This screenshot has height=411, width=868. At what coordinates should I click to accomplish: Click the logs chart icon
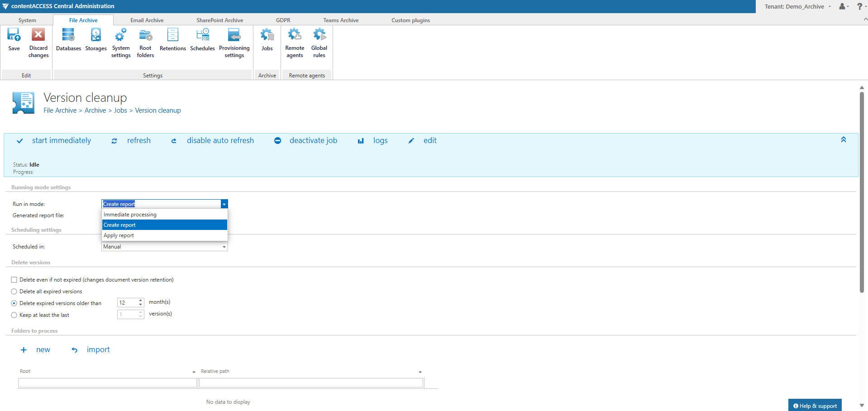361,141
